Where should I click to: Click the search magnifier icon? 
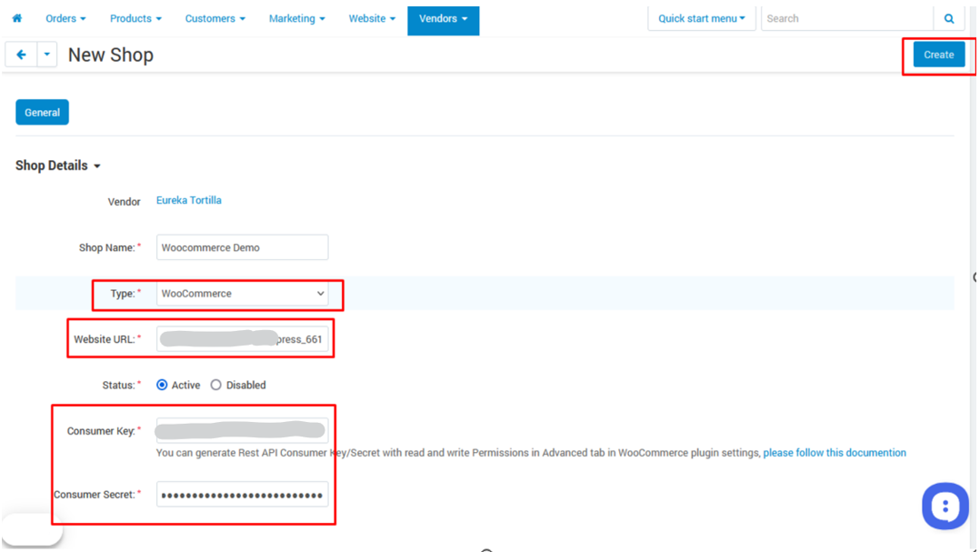click(x=948, y=18)
